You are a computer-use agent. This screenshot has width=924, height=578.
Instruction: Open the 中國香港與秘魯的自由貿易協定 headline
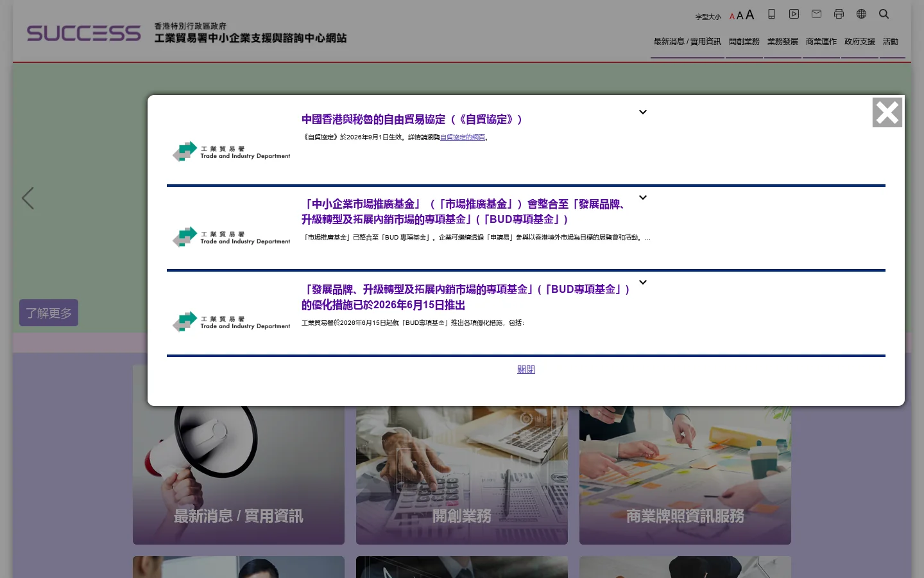tap(413, 119)
